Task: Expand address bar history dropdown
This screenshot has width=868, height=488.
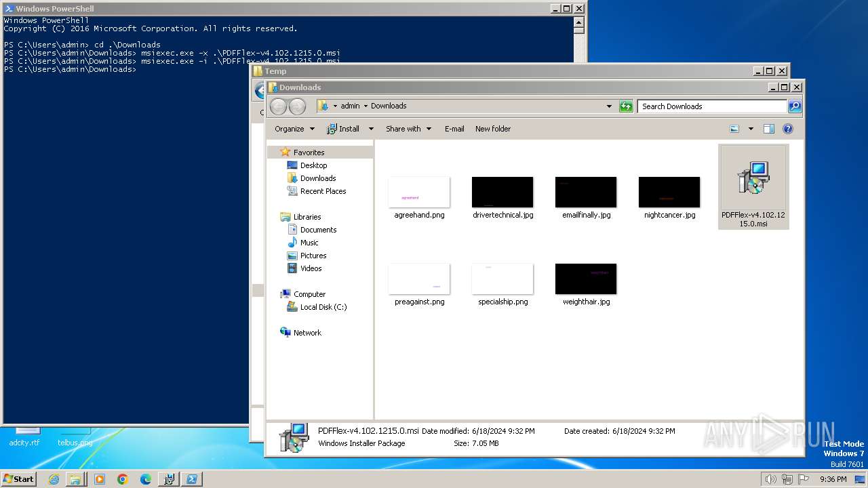Action: 609,106
